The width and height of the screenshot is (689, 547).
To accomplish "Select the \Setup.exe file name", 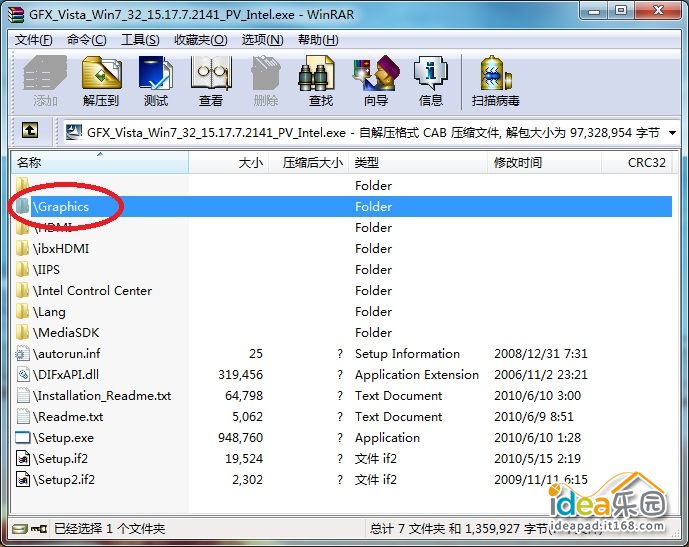I will coord(63,438).
